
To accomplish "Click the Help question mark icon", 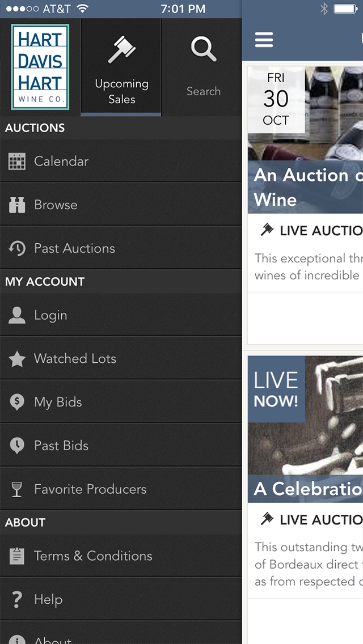I will click(17, 600).
